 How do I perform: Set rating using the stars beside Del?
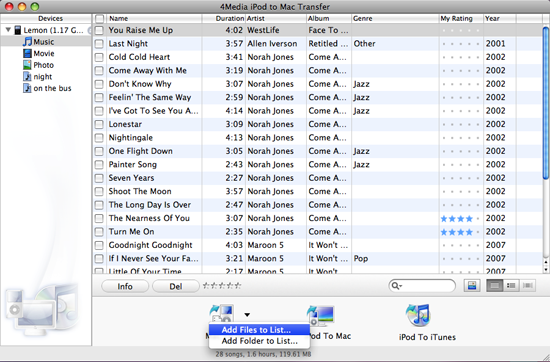222,286
